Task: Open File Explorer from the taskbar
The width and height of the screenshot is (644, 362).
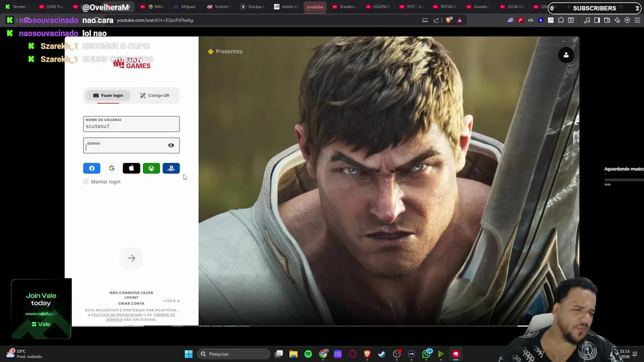Action: point(293,354)
